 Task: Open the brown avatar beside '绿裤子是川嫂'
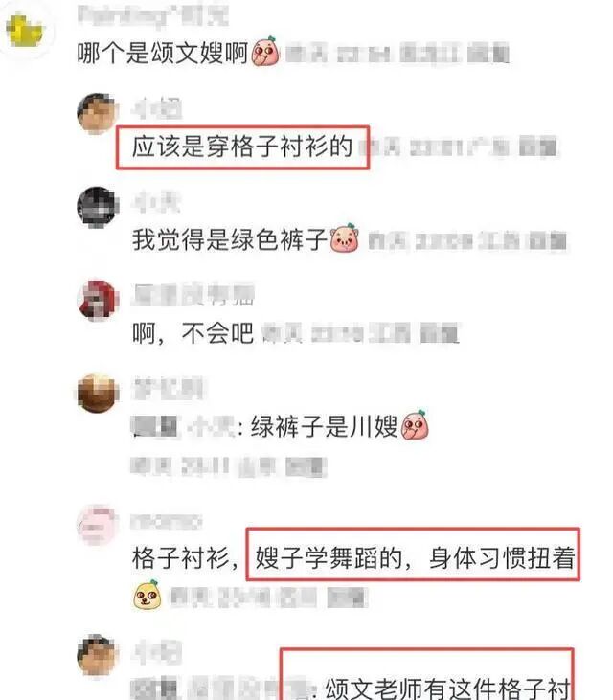[x=98, y=394]
